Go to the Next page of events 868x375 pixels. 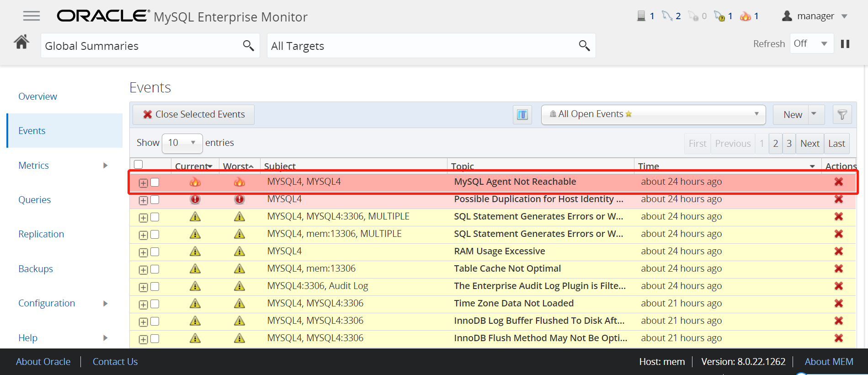[x=809, y=144]
